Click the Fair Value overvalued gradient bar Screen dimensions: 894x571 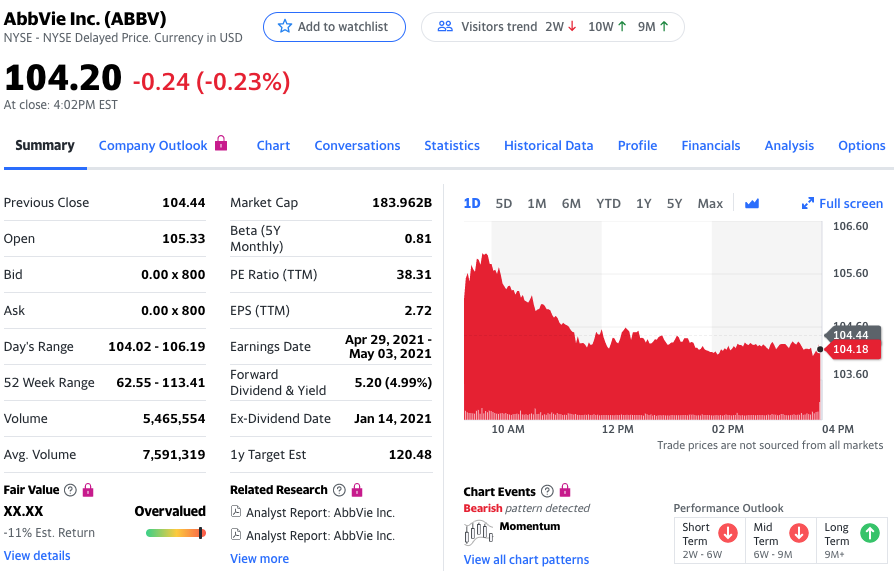[x=176, y=533]
